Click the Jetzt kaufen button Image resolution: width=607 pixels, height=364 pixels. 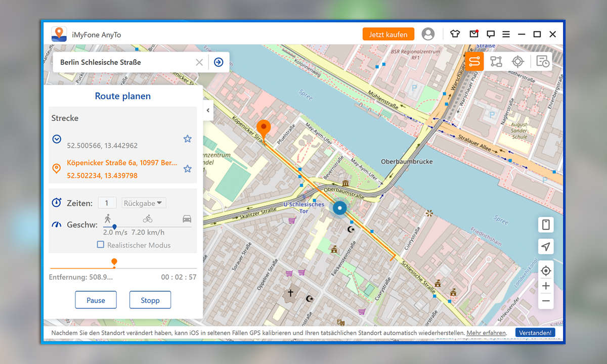click(x=388, y=34)
